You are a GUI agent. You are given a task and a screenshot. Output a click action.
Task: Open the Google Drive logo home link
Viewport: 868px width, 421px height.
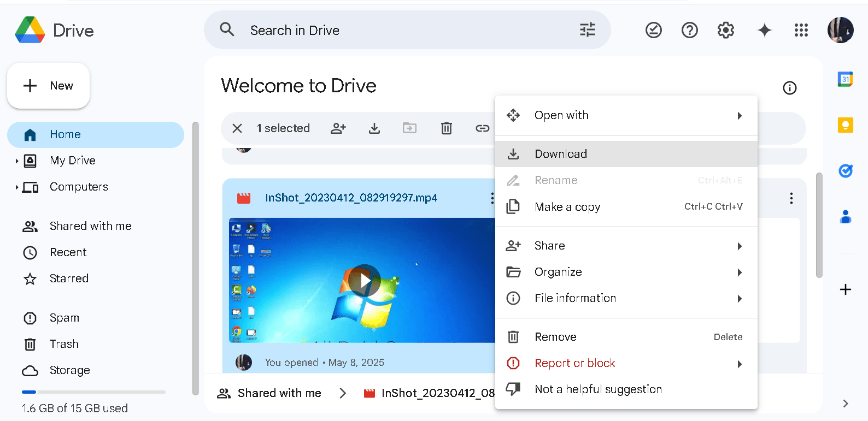click(x=55, y=30)
